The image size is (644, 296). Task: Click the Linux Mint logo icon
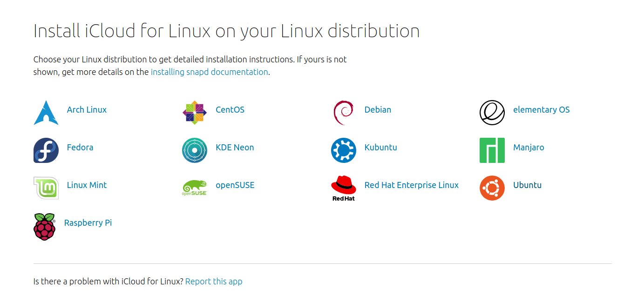coord(46,188)
